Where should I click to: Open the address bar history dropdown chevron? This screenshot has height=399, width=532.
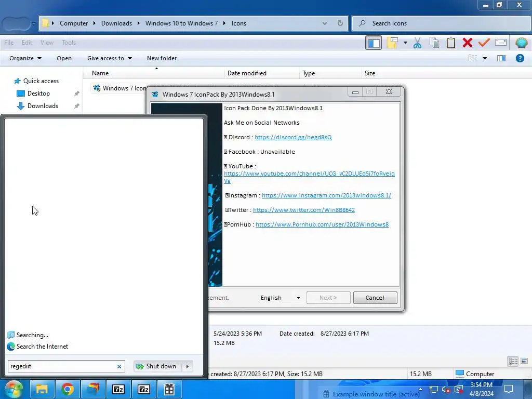click(x=325, y=23)
